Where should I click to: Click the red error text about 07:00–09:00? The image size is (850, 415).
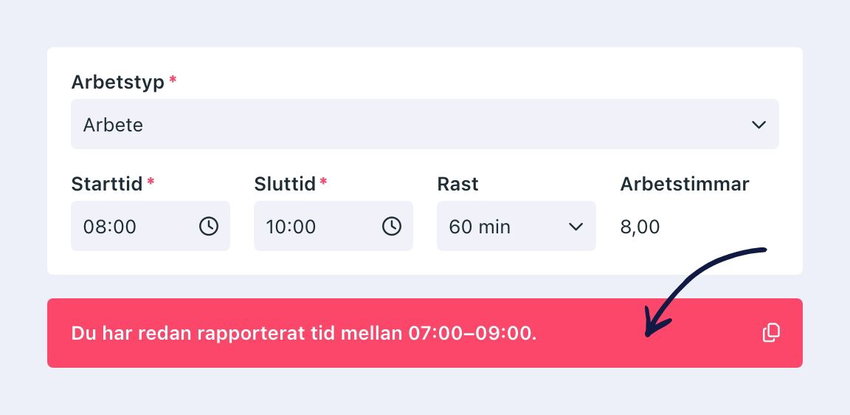pos(304,333)
